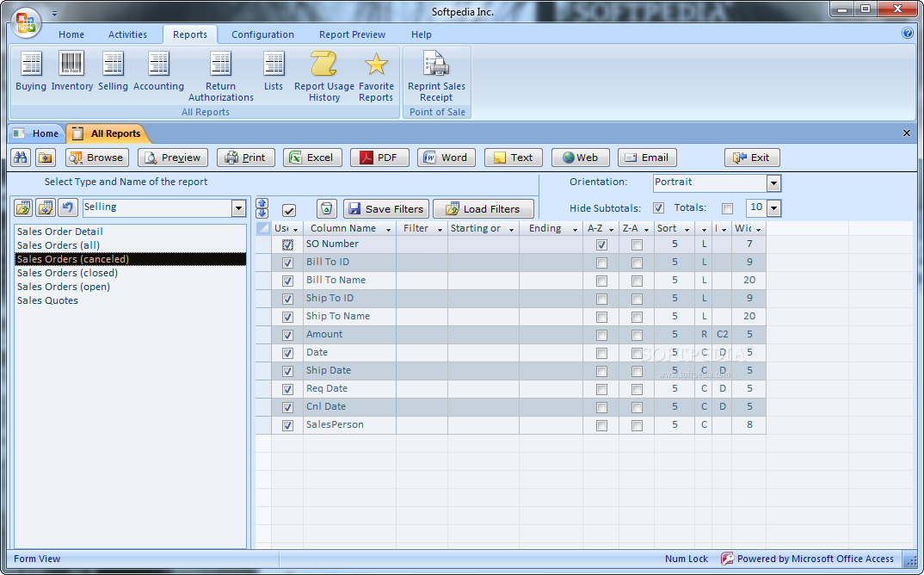Open Z-A column header dropdown arrow

tap(647, 230)
